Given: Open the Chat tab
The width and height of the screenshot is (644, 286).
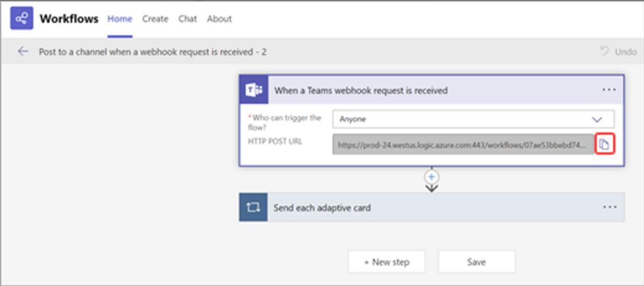Looking at the screenshot, I should pos(187,19).
